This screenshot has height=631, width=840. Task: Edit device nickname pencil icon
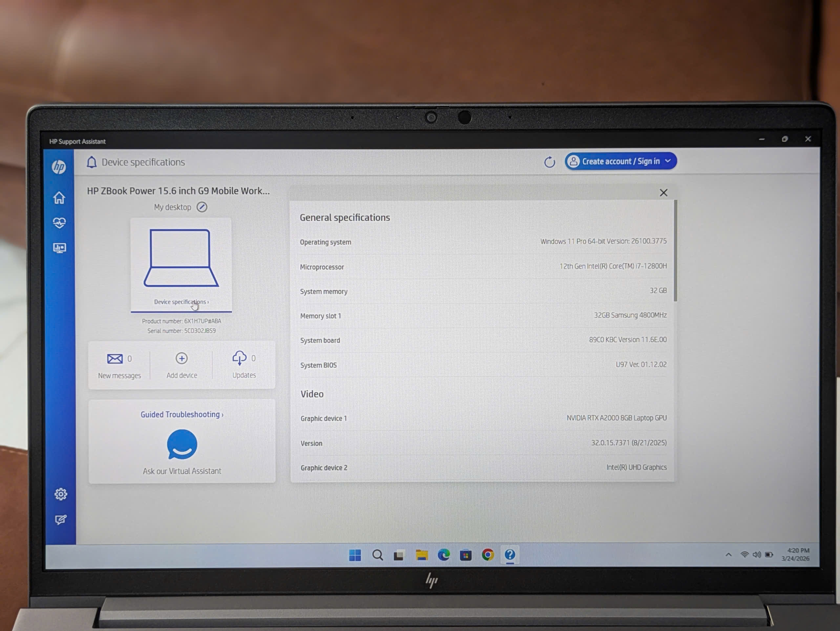(202, 207)
